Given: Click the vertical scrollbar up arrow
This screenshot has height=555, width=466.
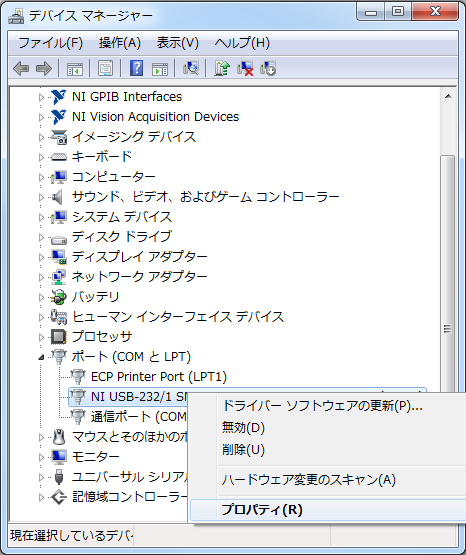Looking at the screenshot, I should 448,96.
